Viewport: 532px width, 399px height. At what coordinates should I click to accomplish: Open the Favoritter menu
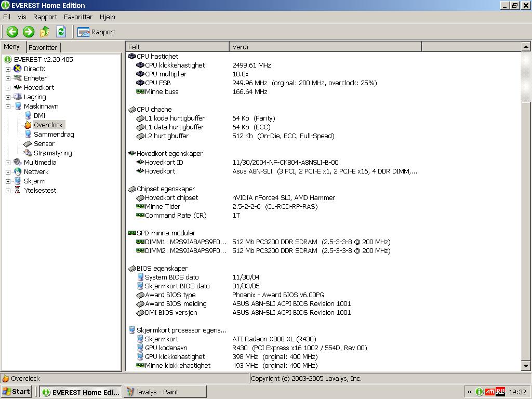[78, 17]
